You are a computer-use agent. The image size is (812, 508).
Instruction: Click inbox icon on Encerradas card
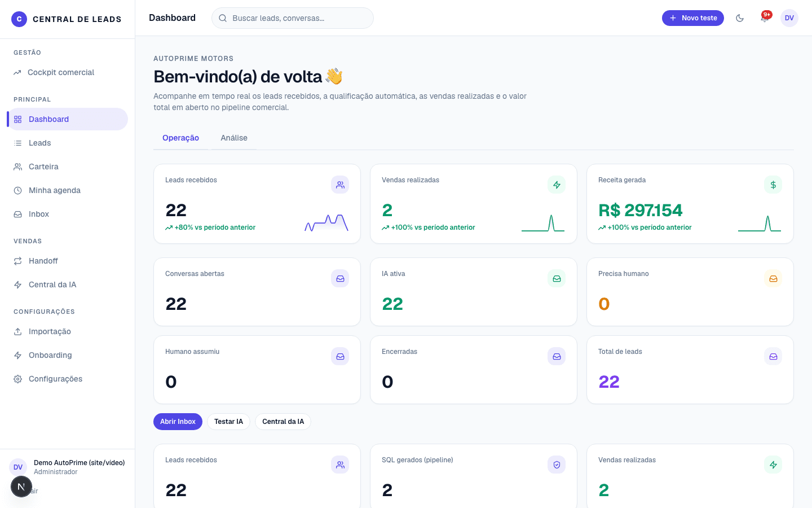(557, 356)
